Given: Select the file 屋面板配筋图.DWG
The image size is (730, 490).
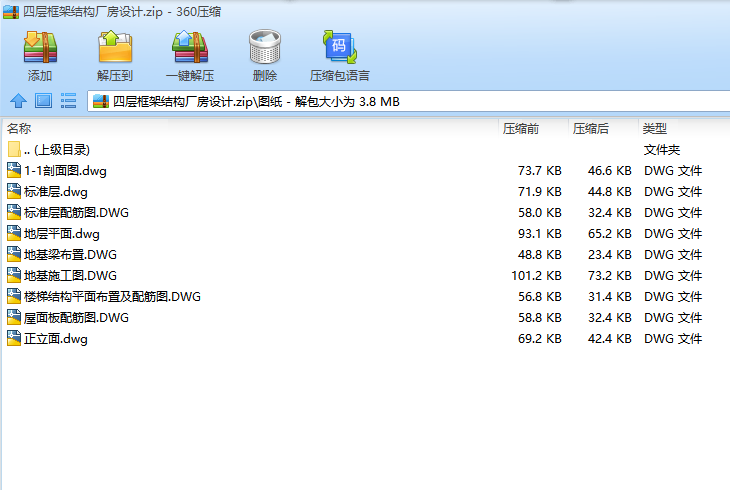Looking at the screenshot, I should click(76, 318).
